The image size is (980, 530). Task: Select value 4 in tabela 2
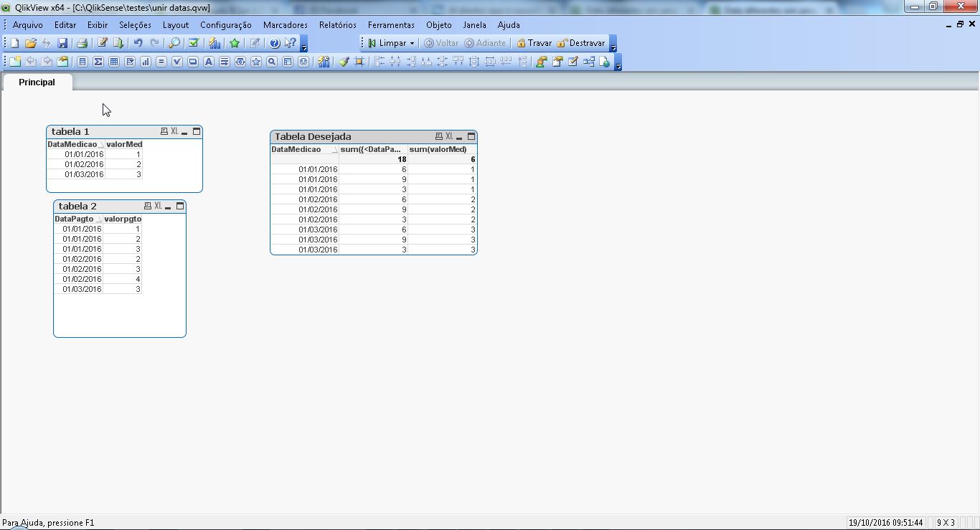pos(123,279)
